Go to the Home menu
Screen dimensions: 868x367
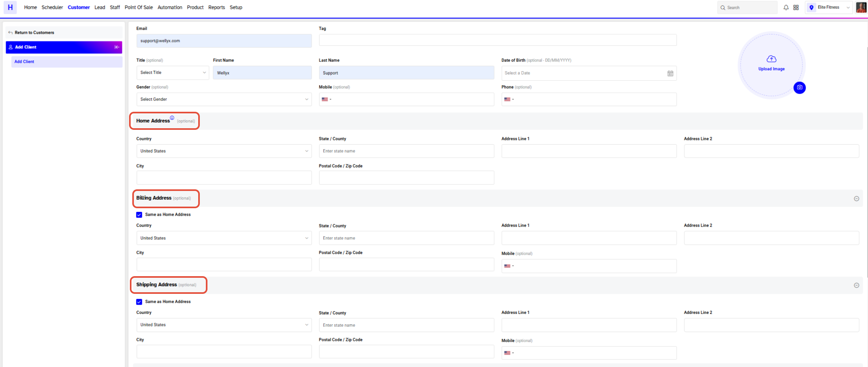tap(31, 7)
